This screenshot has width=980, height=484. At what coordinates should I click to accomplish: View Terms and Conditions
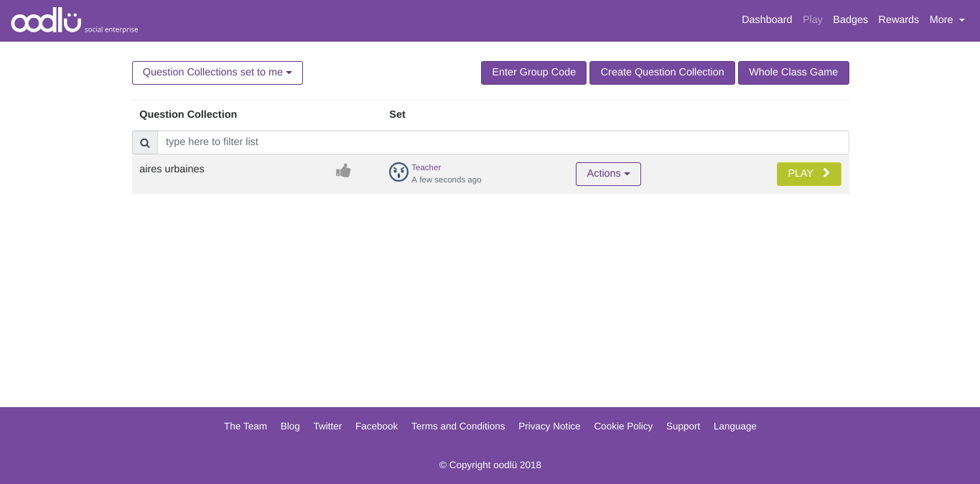(x=458, y=427)
